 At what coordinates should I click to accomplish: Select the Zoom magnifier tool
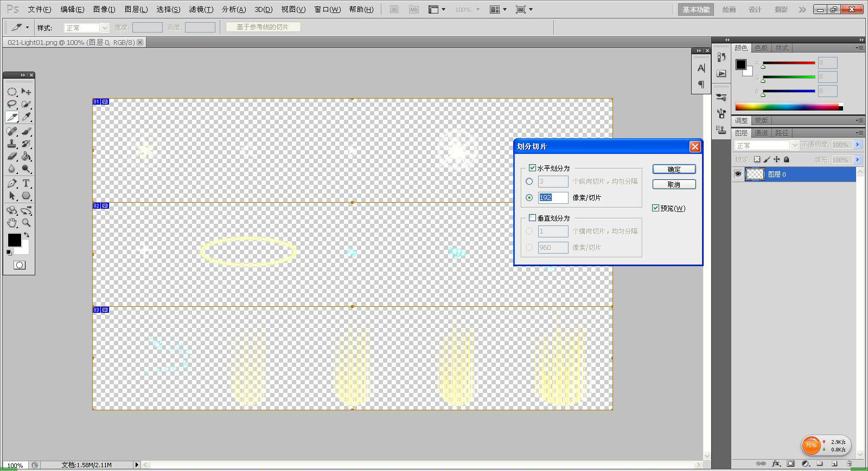pyautogui.click(x=26, y=223)
